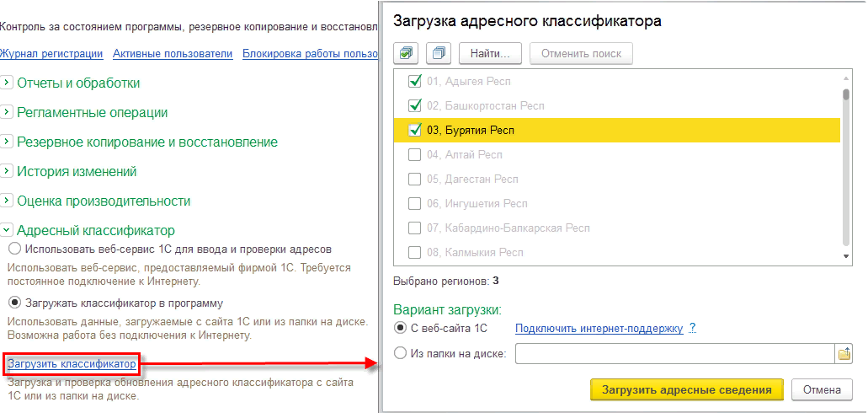Expand the Отчеты и обработки section

click(7, 83)
